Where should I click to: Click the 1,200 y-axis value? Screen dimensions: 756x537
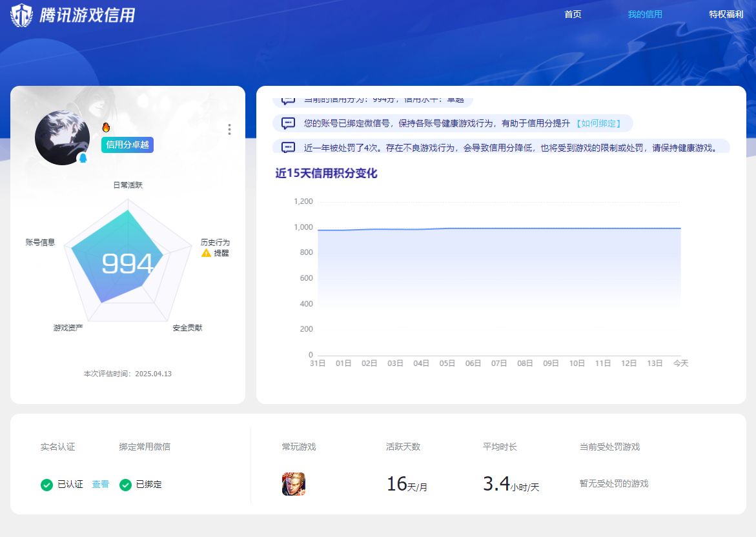coord(303,201)
